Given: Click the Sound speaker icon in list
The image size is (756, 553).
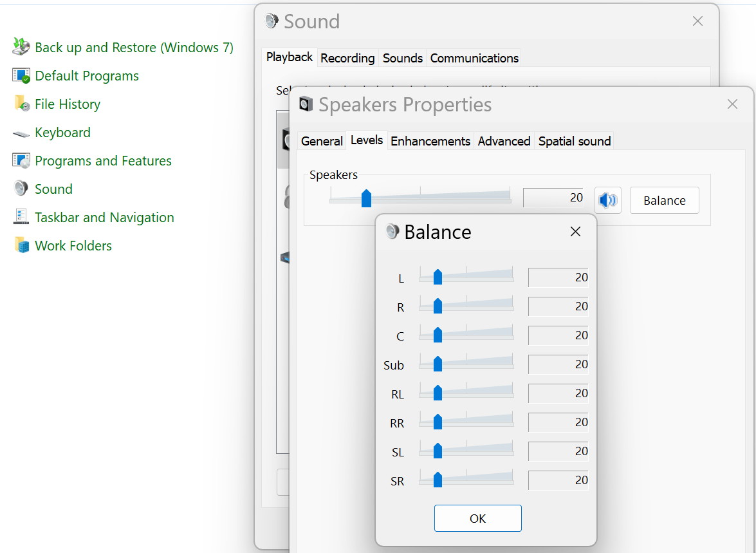Looking at the screenshot, I should [x=21, y=189].
